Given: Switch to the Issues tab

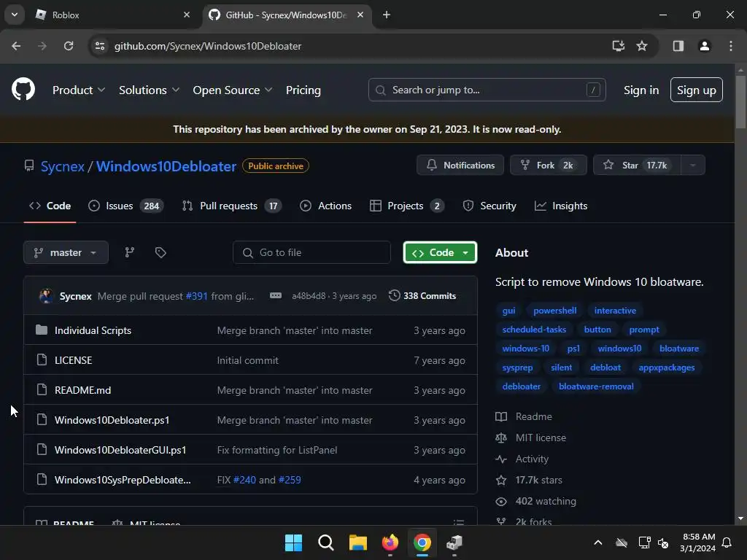Looking at the screenshot, I should (x=125, y=206).
